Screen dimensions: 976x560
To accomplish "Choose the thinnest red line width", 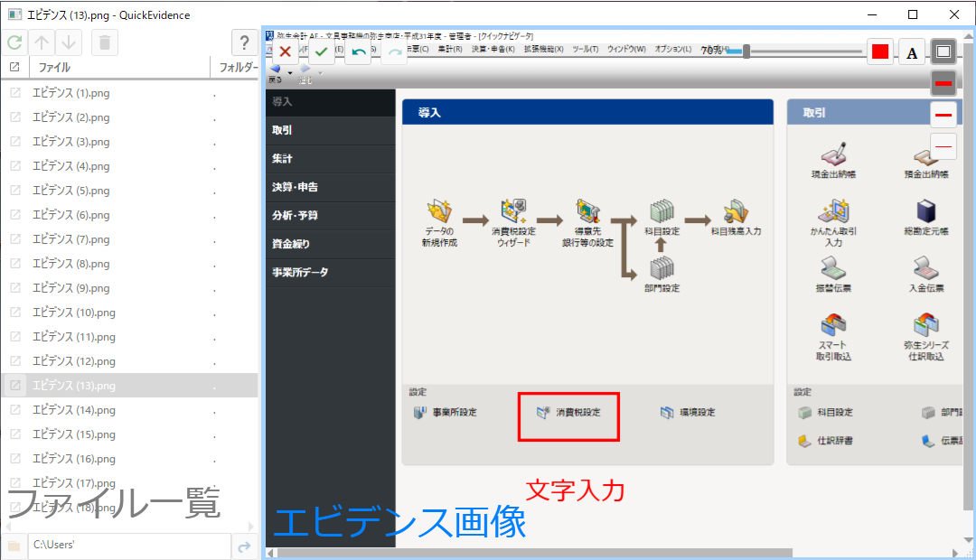I will (x=943, y=146).
